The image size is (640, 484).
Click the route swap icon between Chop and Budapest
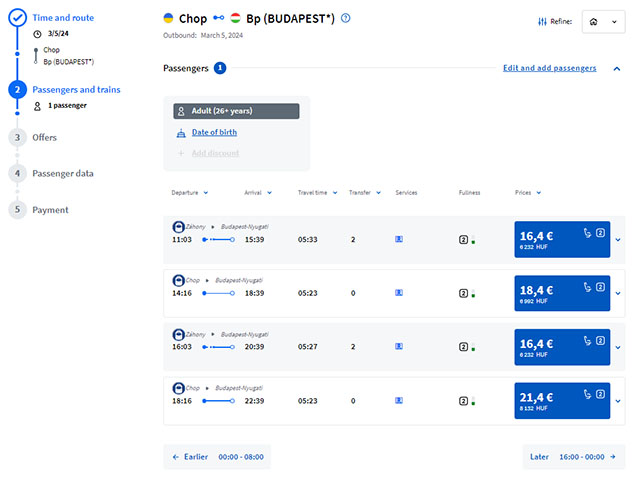[219, 18]
